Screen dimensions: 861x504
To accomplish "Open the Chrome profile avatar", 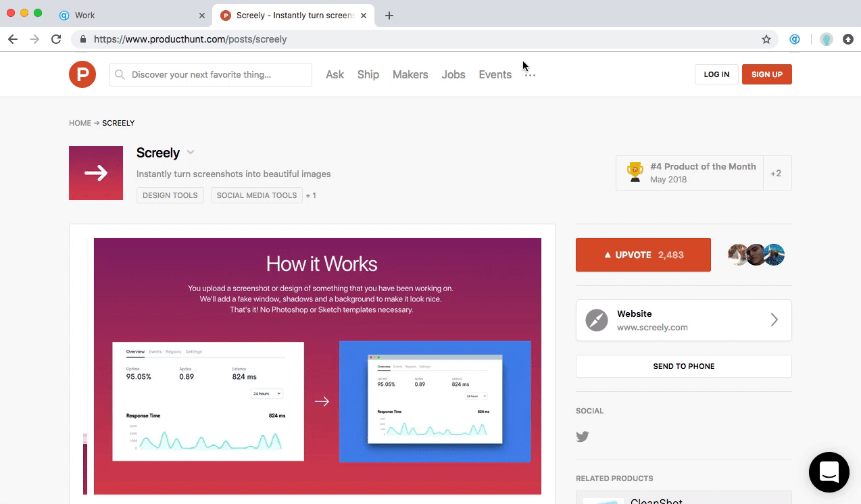I will 827,39.
